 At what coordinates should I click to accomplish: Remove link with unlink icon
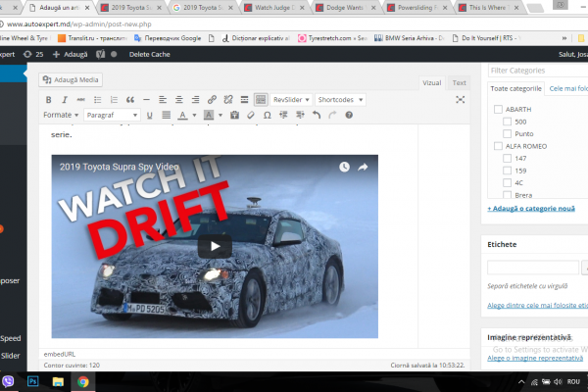tap(228, 100)
